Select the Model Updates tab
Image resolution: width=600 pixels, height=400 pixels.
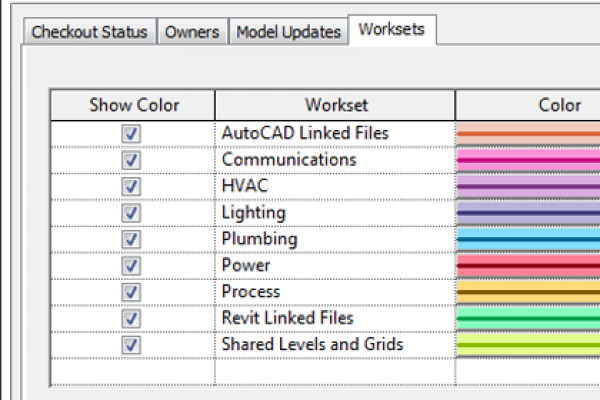(288, 32)
